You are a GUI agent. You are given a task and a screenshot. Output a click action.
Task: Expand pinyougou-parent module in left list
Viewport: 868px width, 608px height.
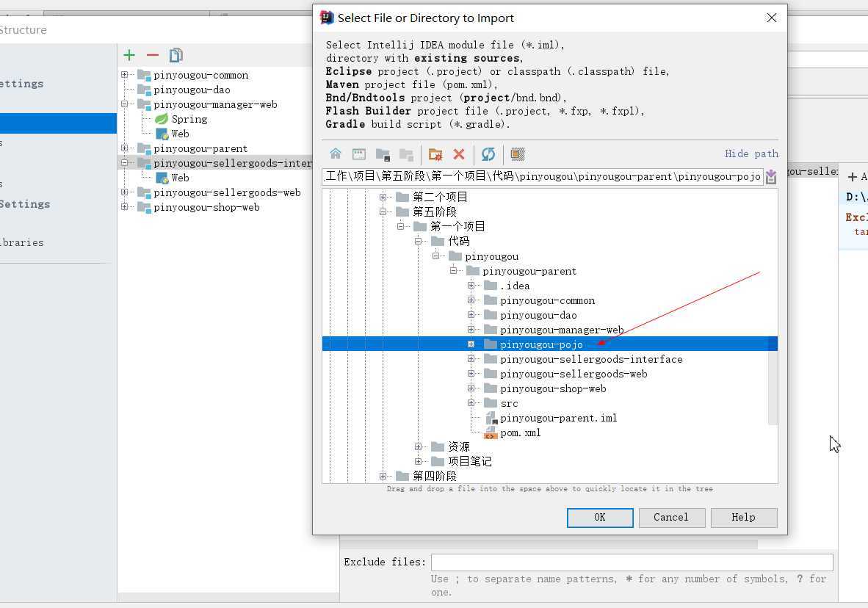click(x=125, y=148)
